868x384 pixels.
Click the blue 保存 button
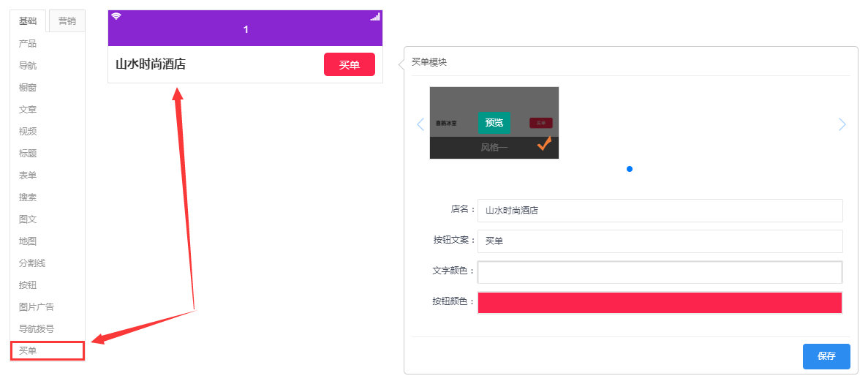click(x=826, y=356)
